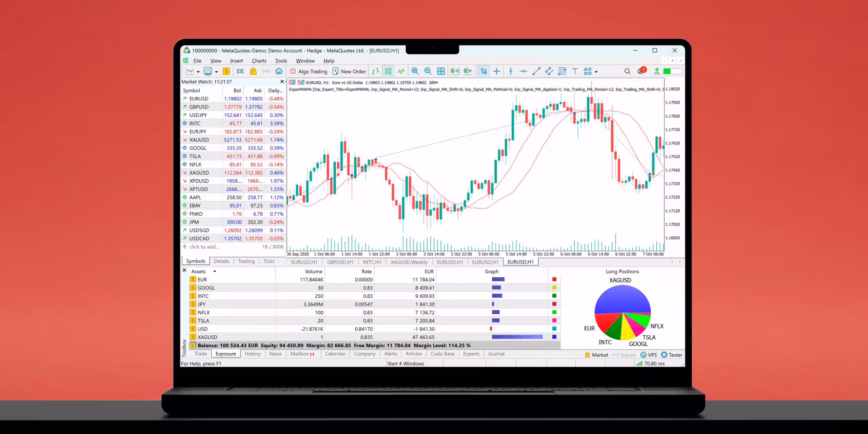The image size is (868, 434).
Task: Expand the new chart dropdown arrow
Action: point(198,72)
